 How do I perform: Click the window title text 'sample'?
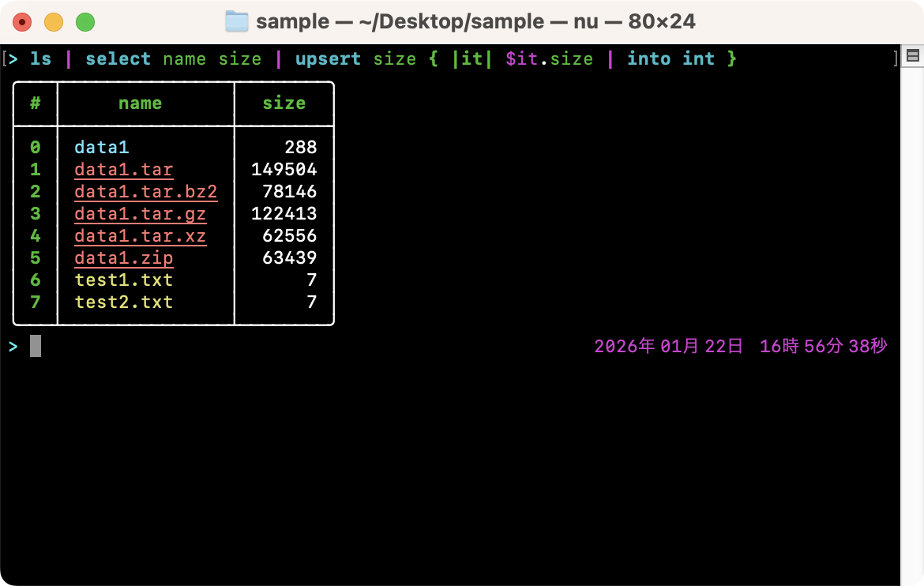pos(291,21)
